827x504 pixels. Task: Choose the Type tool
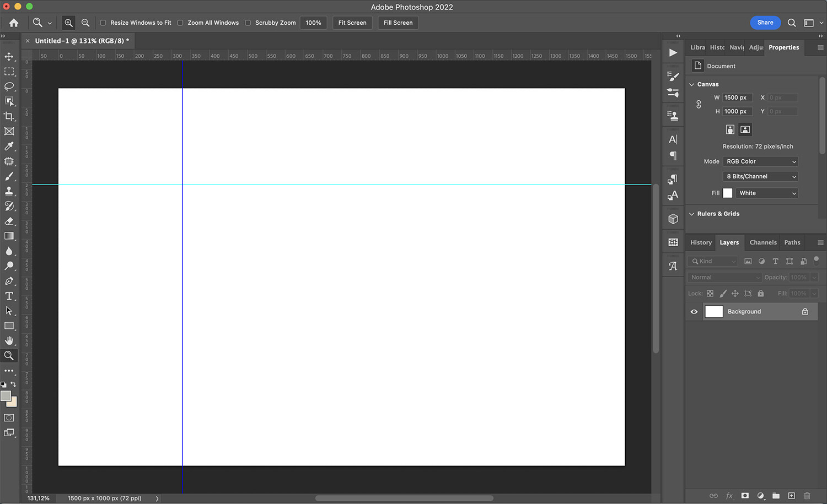9,296
